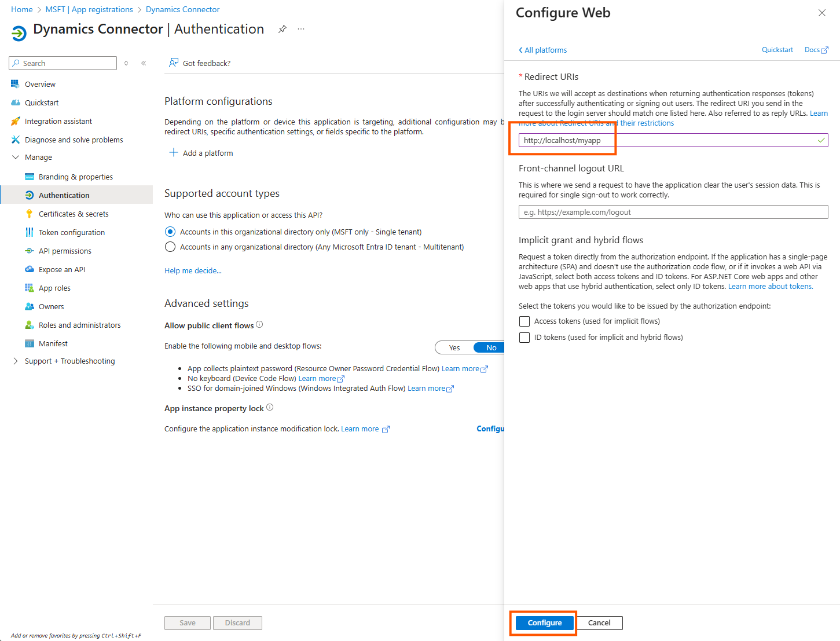Click the blue Configure button
This screenshot has width=840, height=641.
click(544, 623)
